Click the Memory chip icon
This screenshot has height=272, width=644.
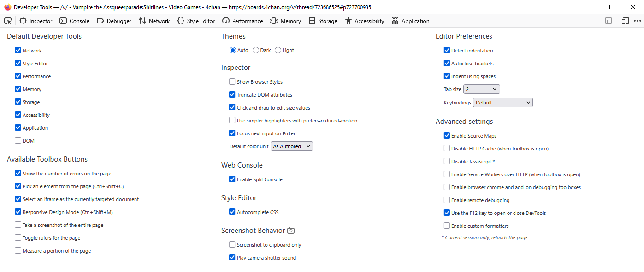tap(274, 21)
